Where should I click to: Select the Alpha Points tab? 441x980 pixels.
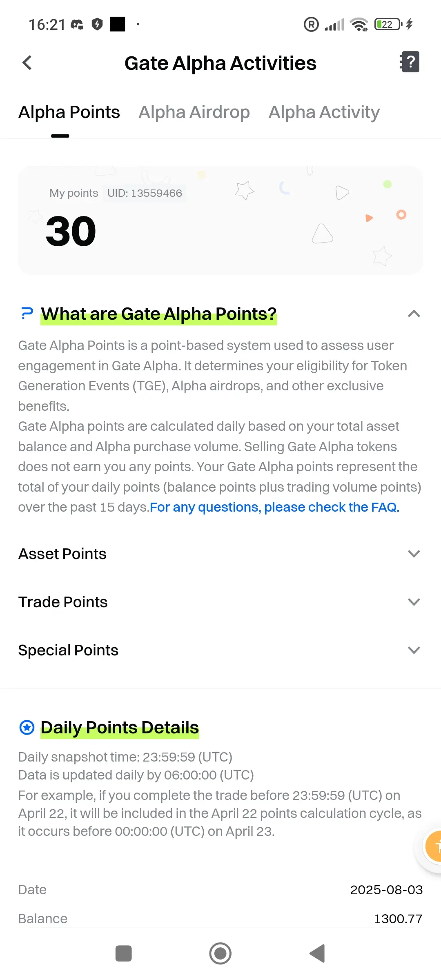69,112
